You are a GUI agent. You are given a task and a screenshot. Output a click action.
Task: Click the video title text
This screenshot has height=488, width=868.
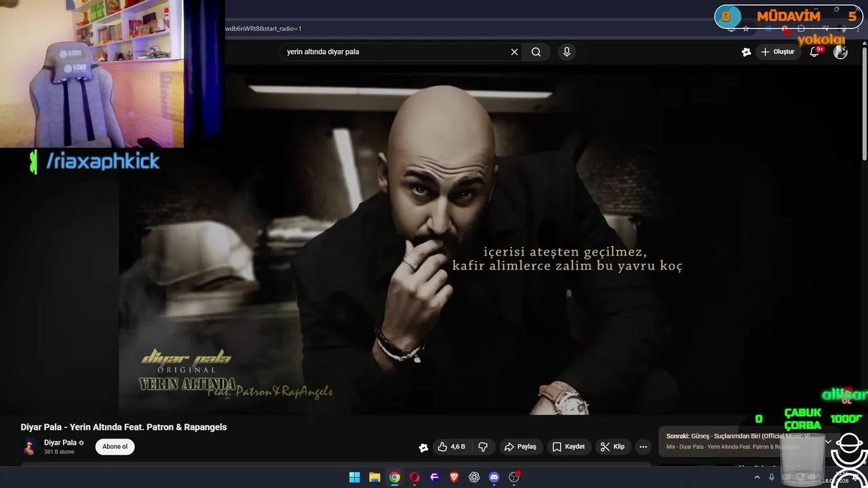click(123, 427)
